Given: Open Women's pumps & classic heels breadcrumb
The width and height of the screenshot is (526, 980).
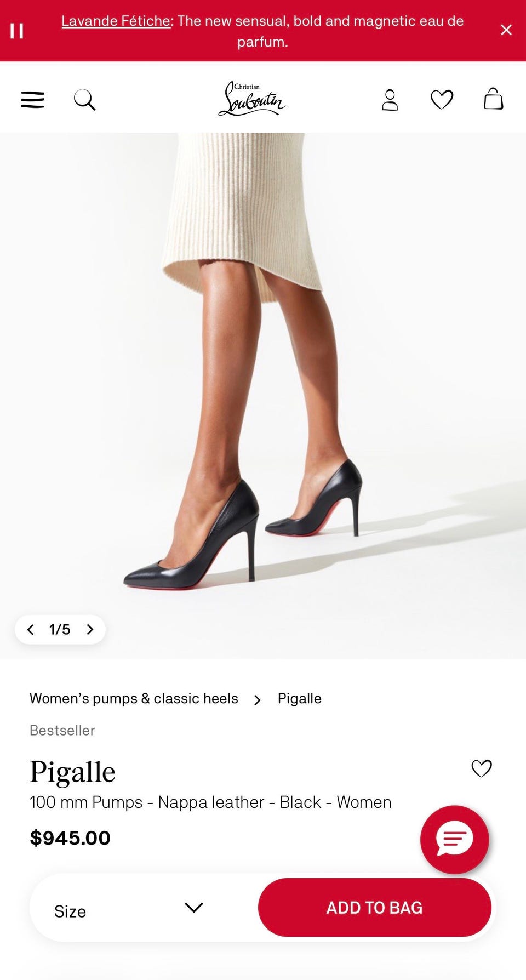Looking at the screenshot, I should 134,698.
